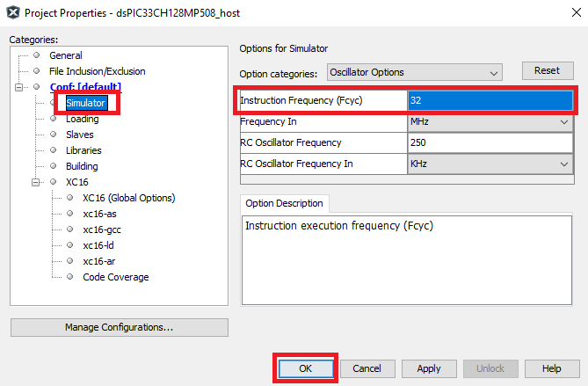Select the Loading category
Screen dimensions: 588x386
tap(82, 119)
